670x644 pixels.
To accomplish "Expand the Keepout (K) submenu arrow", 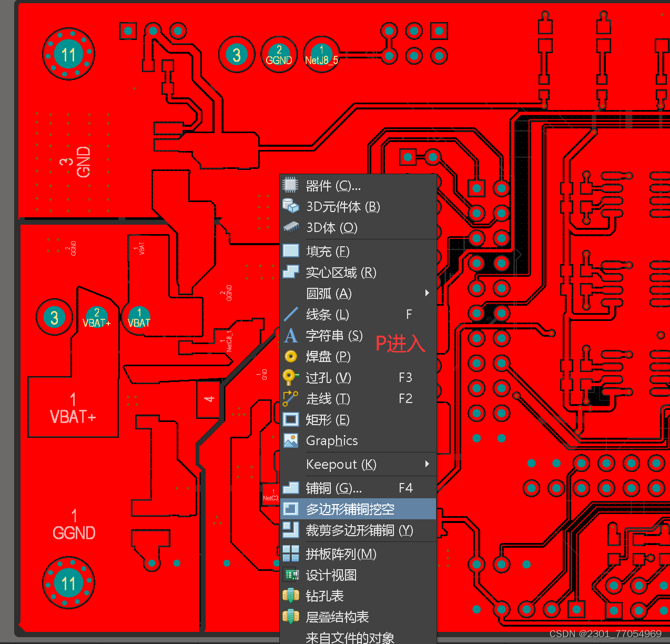I will coord(427,464).
